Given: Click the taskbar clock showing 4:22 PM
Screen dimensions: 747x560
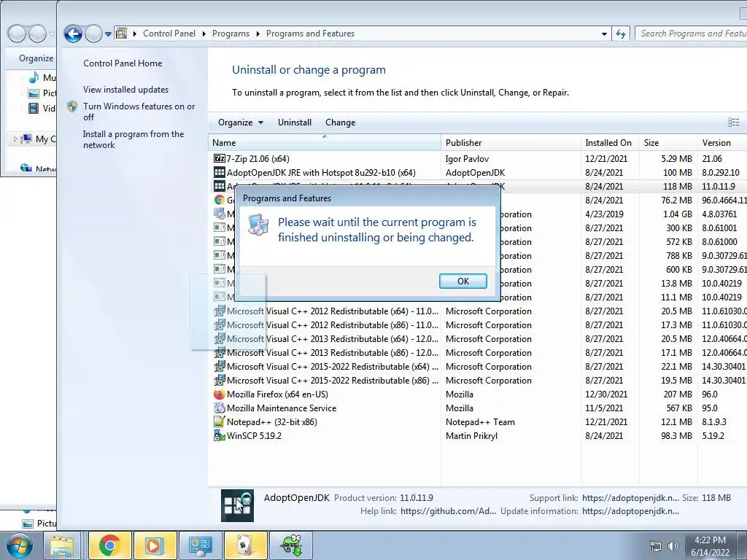Looking at the screenshot, I should 710,546.
